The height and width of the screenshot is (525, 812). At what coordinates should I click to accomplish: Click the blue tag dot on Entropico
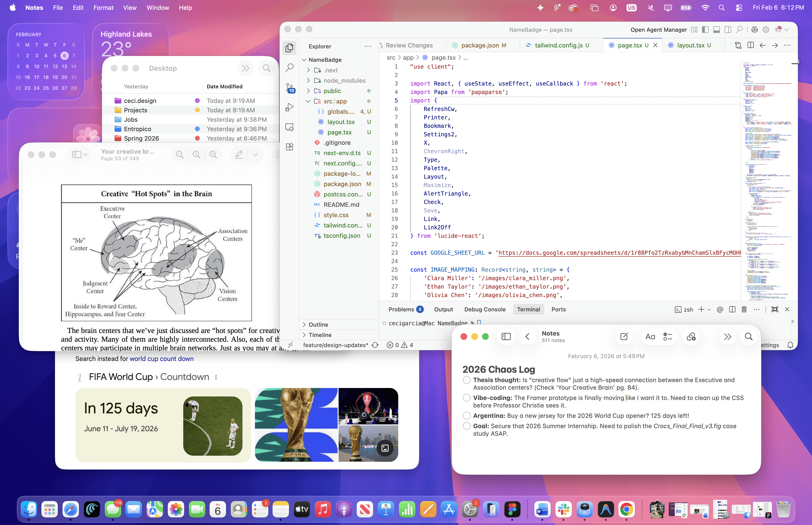[x=197, y=129]
